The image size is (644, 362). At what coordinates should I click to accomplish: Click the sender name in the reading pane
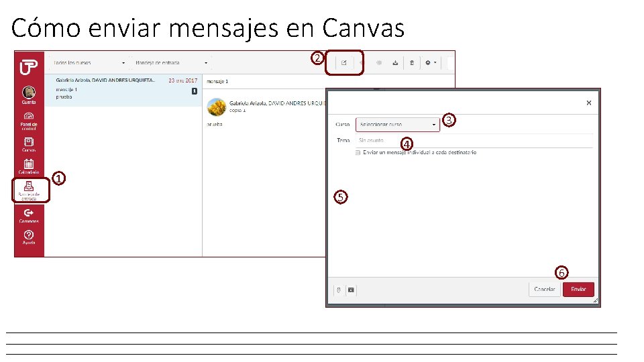277,103
